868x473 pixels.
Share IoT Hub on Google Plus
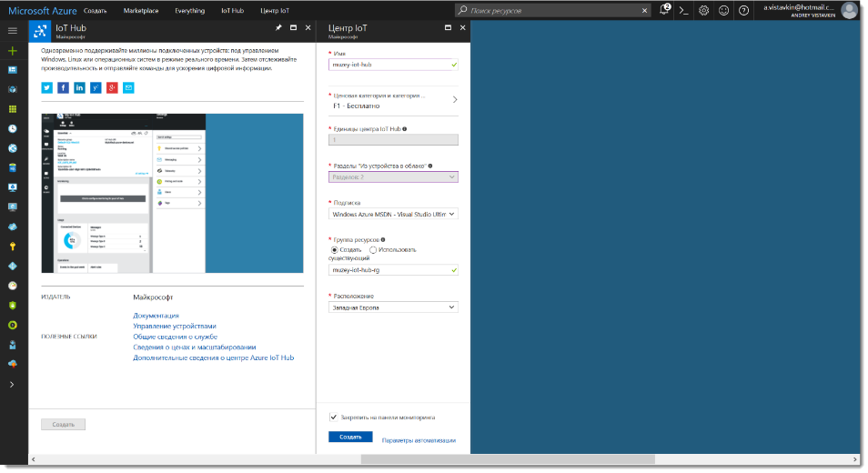[113, 88]
